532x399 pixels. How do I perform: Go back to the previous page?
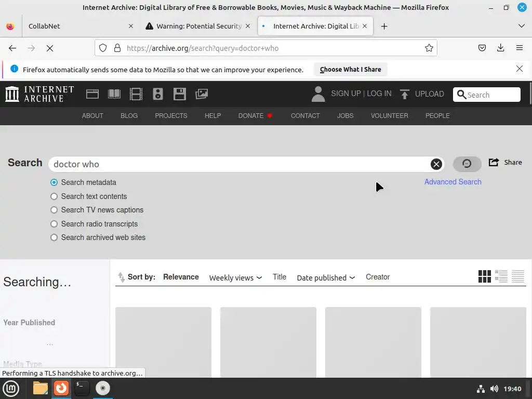[x=12, y=48]
